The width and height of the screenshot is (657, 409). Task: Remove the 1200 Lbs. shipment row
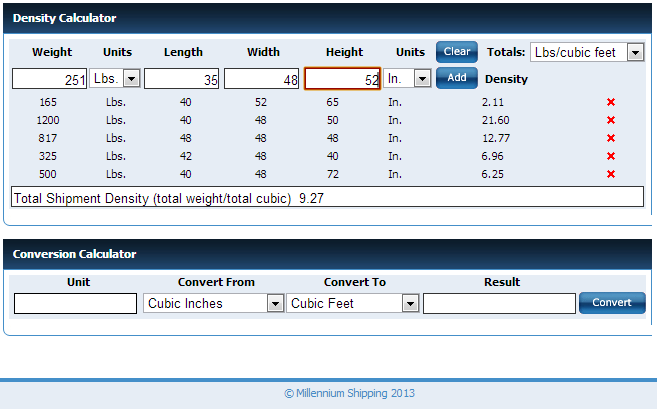click(611, 120)
